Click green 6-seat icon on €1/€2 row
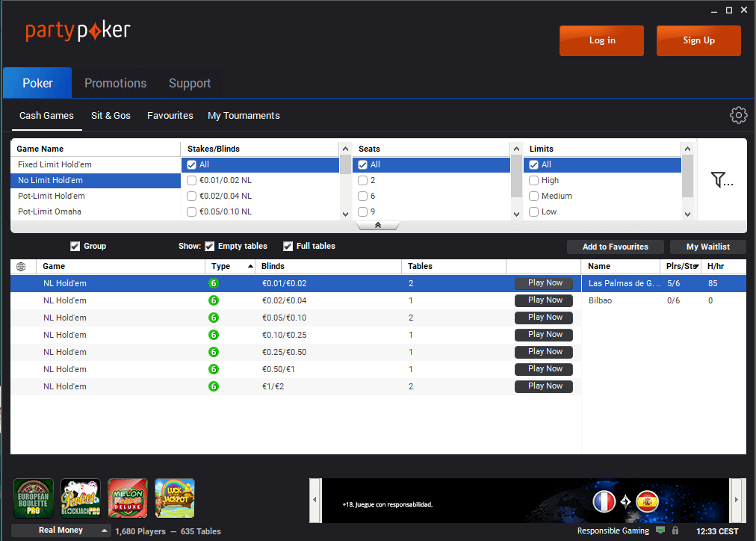Image resolution: width=756 pixels, height=541 pixels. click(214, 386)
